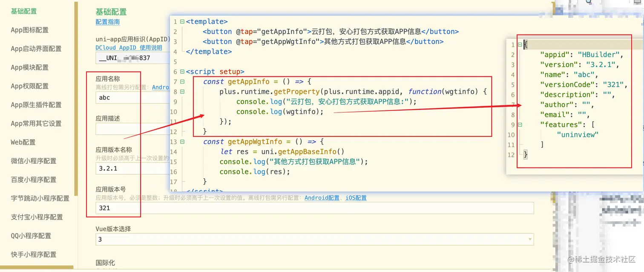
Task: Select 字节跳动小程序配置
Action: (40, 198)
